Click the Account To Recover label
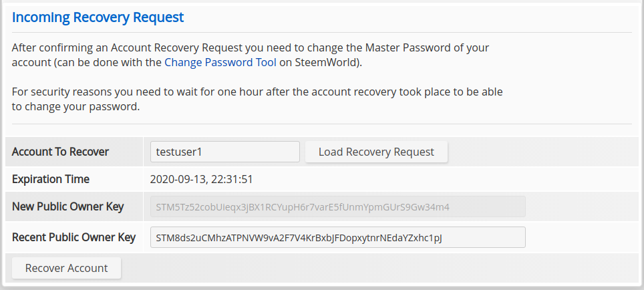Image resolution: width=644 pixels, height=290 pixels. (x=60, y=152)
